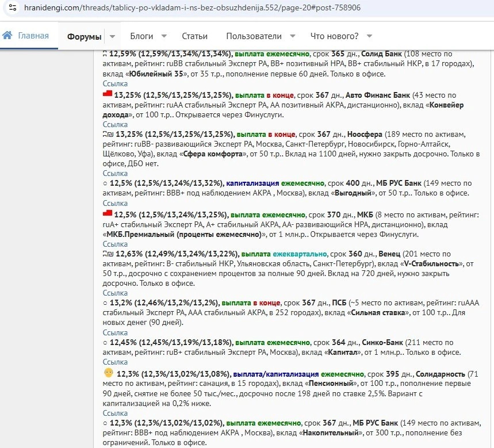This screenshot has width=494, height=448.
Task: Click the deposit name V-Стабильность
Action: pyautogui.click(x=431, y=264)
